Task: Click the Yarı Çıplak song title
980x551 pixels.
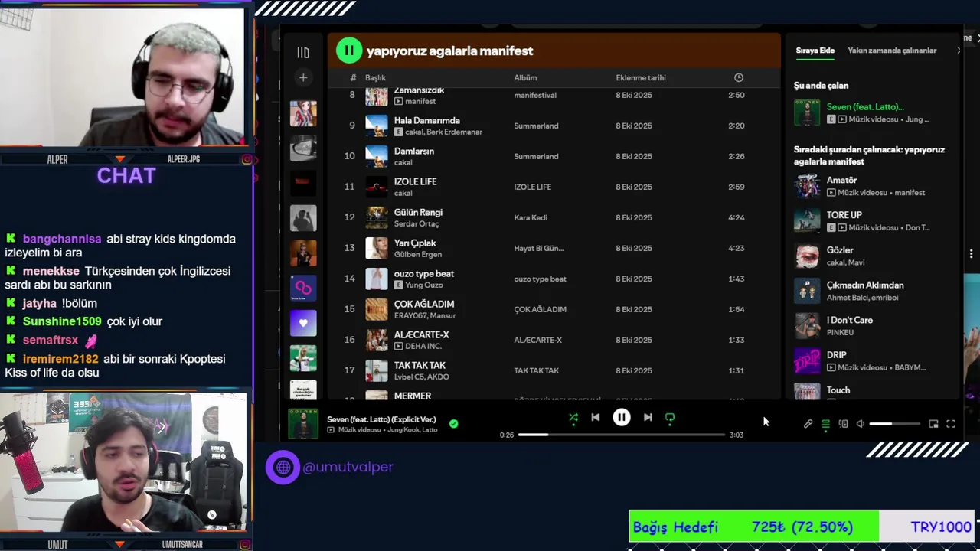Action: pos(415,243)
